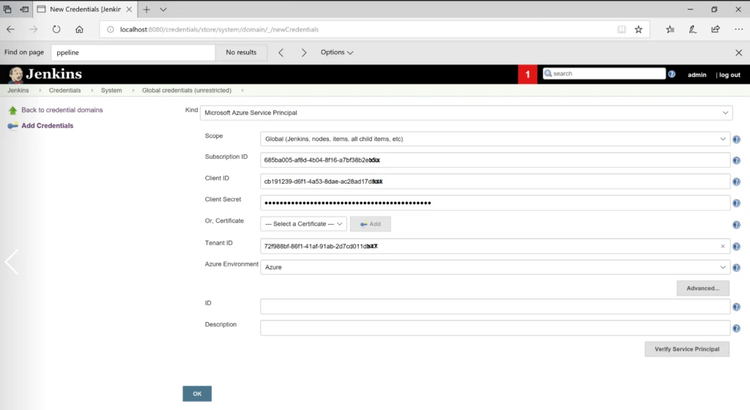This screenshot has width=750, height=410.
Task: Open help icon for Scope
Action: pyautogui.click(x=737, y=139)
